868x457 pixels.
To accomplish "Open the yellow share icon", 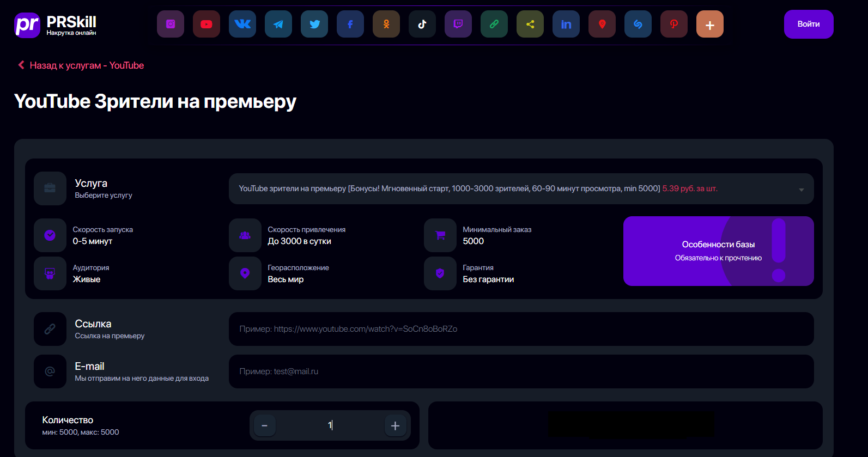I will click(530, 24).
